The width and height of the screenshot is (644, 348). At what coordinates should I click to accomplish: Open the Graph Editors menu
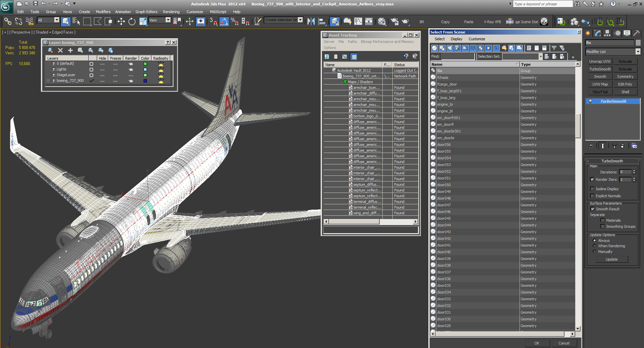[147, 12]
